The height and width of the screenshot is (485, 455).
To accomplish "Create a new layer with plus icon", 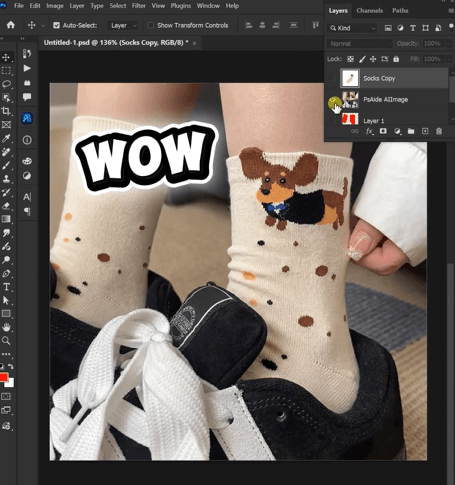I will tap(425, 131).
